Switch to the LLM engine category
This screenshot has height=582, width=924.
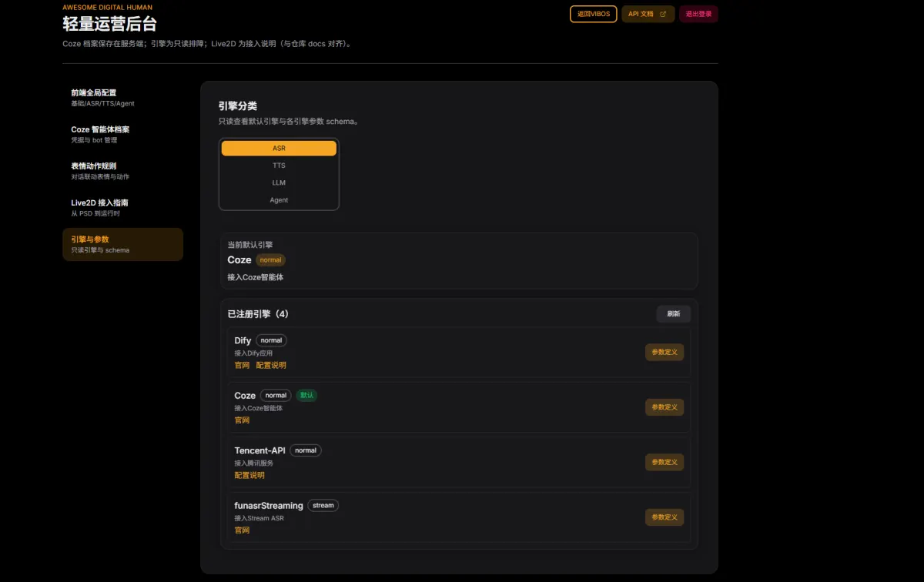point(279,182)
